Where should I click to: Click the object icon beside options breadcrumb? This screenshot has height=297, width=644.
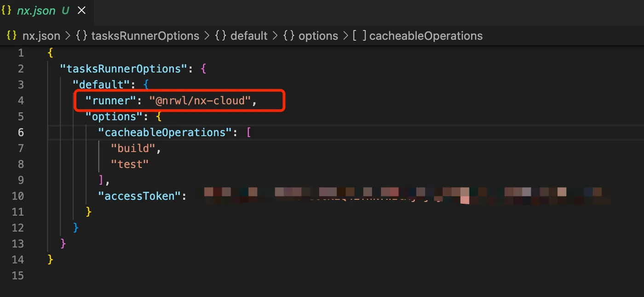click(289, 36)
